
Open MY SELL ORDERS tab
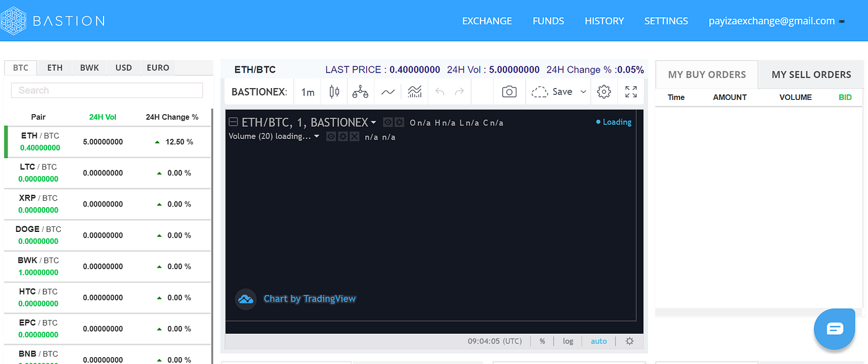pos(811,74)
